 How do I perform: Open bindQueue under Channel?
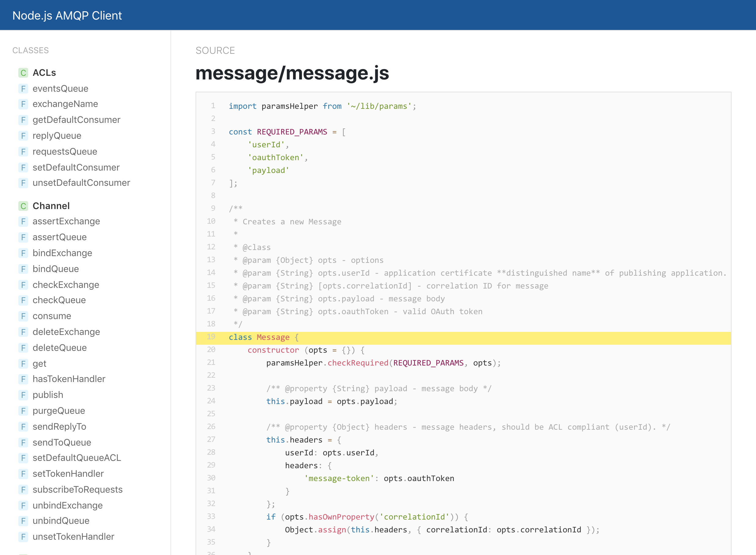point(56,269)
